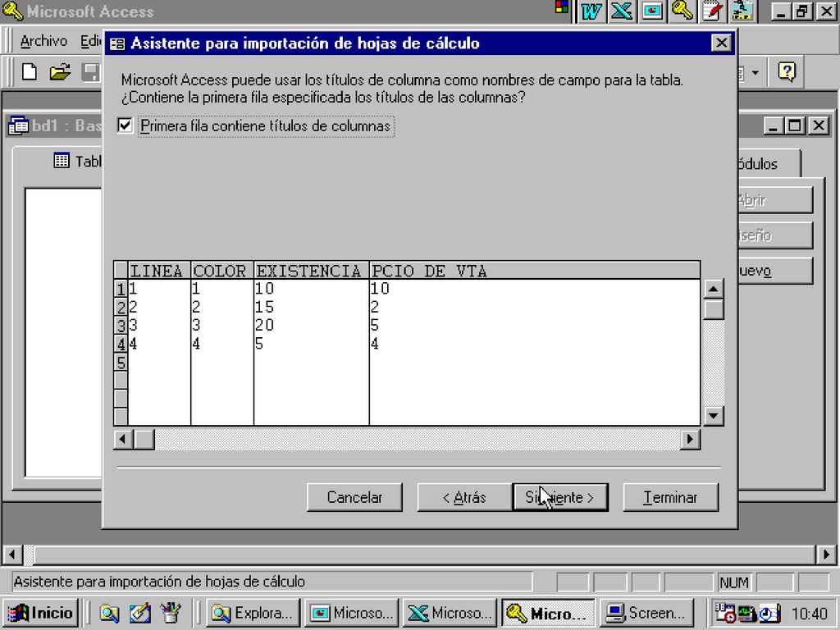Click the New document icon in Access toolbar
840x630 pixels.
tap(30, 72)
